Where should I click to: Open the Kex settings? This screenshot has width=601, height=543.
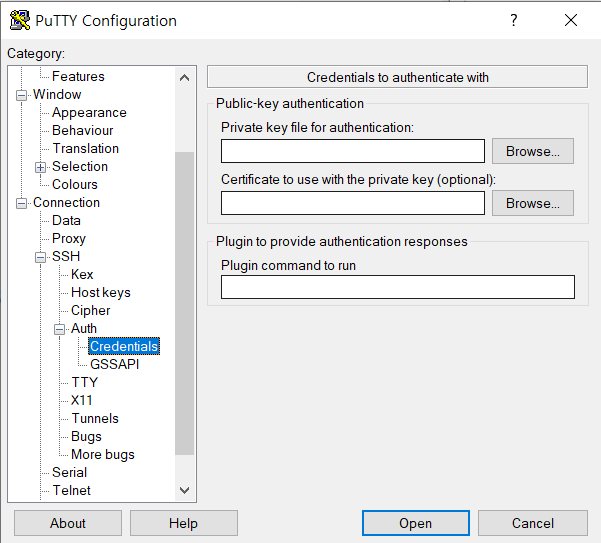click(x=82, y=274)
